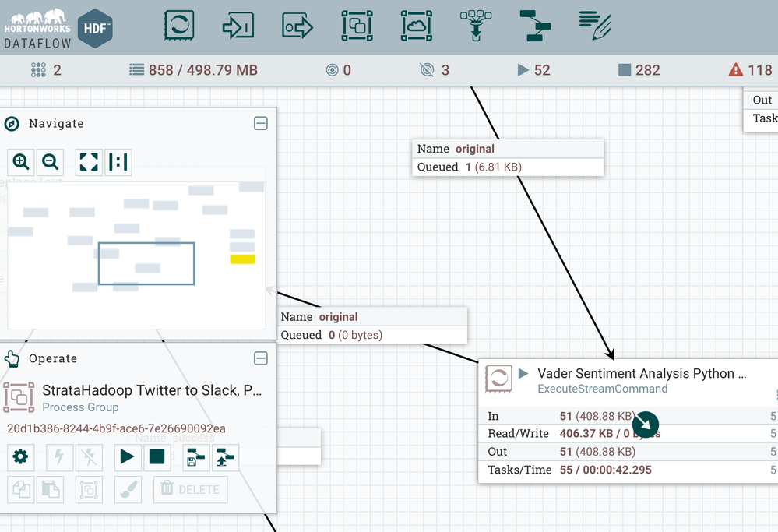
Task: Select the Template toolbar icon
Action: (535, 25)
